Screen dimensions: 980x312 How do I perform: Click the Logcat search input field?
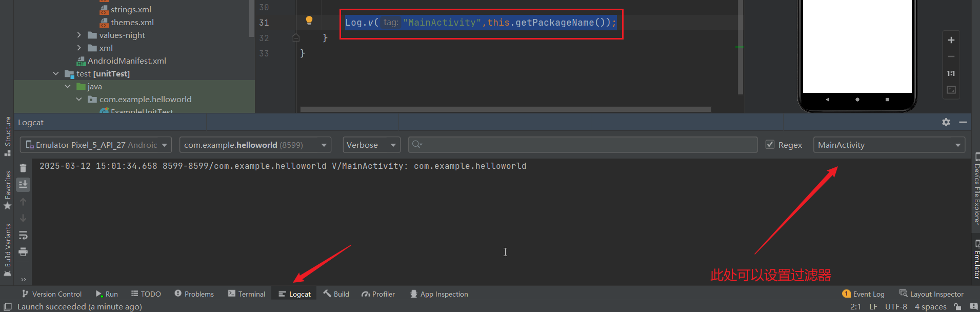(x=585, y=145)
